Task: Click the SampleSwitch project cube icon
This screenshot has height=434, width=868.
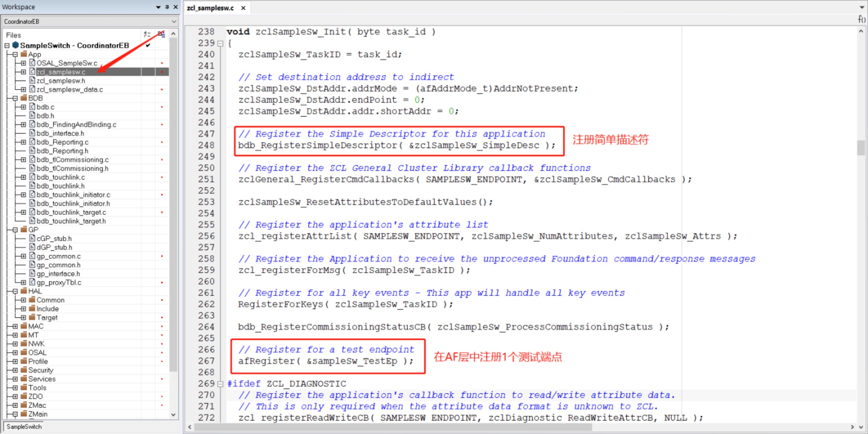Action: click(x=15, y=45)
